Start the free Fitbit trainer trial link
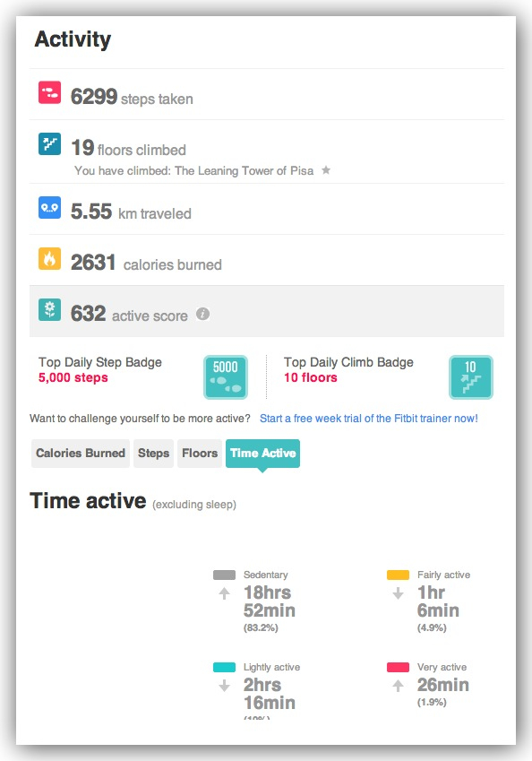 pyautogui.click(x=369, y=419)
